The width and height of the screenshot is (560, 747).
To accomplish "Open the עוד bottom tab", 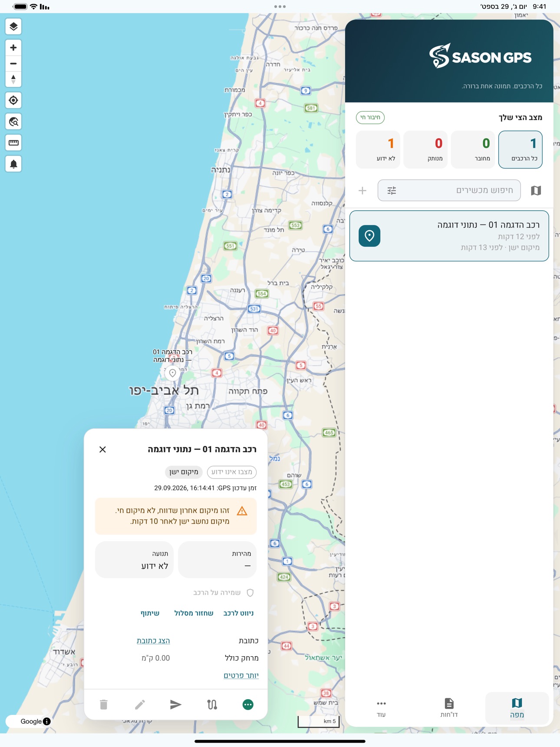I will (x=381, y=708).
